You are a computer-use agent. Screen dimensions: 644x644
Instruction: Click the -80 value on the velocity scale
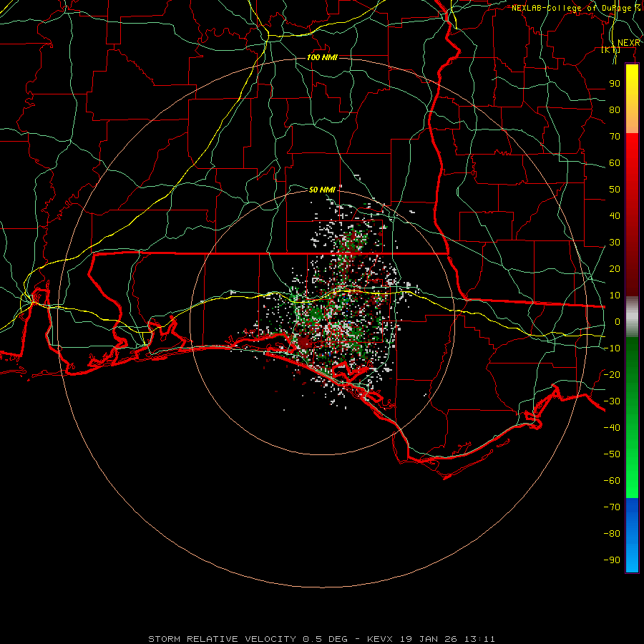612,534
